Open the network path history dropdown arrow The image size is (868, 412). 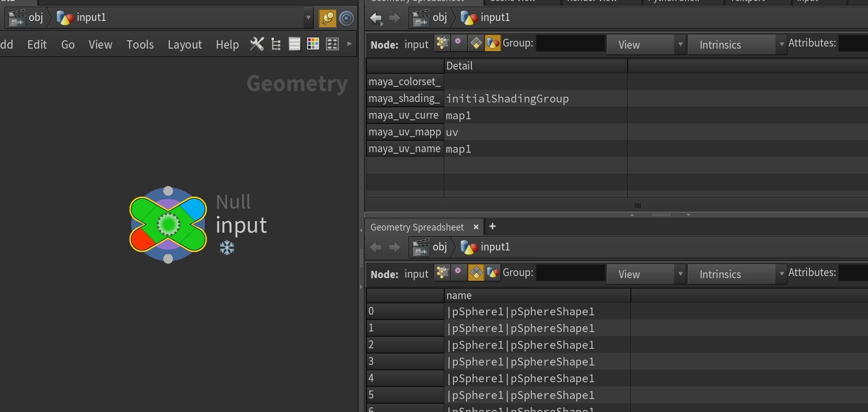click(308, 18)
